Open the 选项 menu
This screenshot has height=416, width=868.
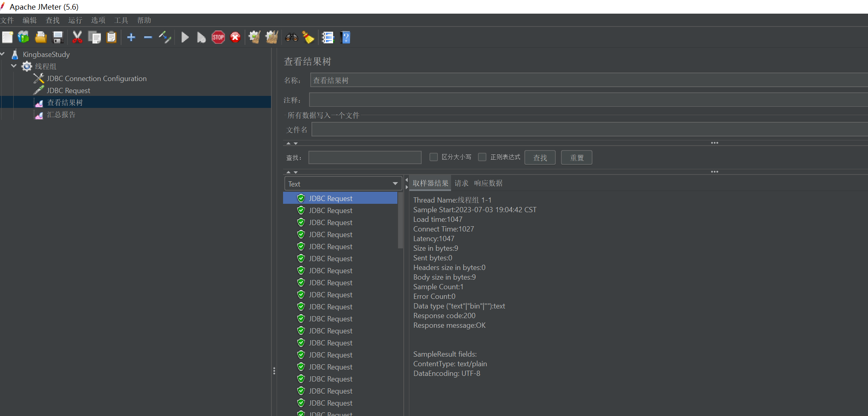(98, 20)
